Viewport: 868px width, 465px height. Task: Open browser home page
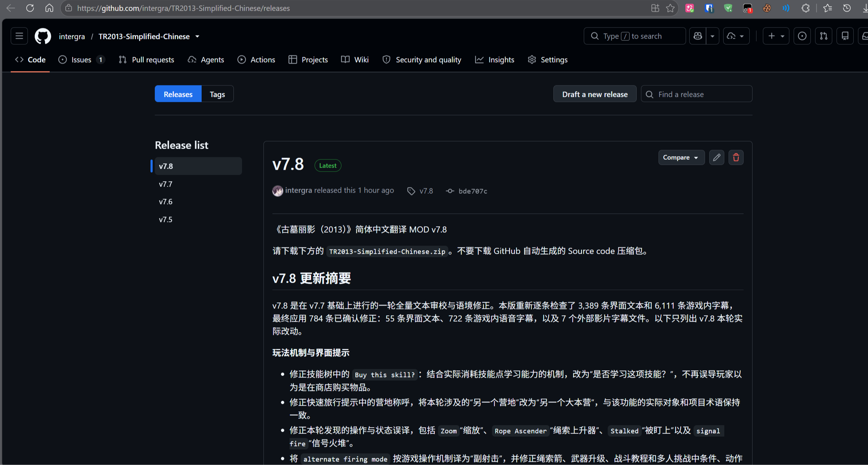click(x=49, y=8)
